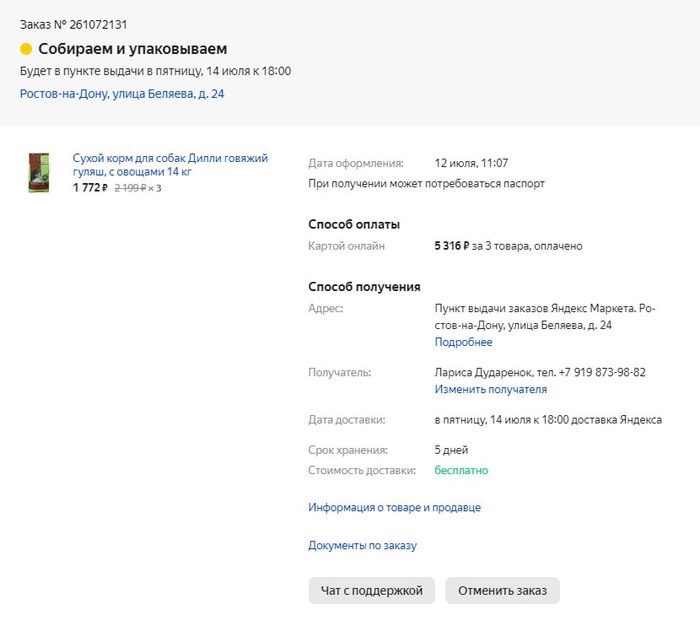Open pickup address link under the status heading
This screenshot has height=626, width=700.
click(122, 94)
